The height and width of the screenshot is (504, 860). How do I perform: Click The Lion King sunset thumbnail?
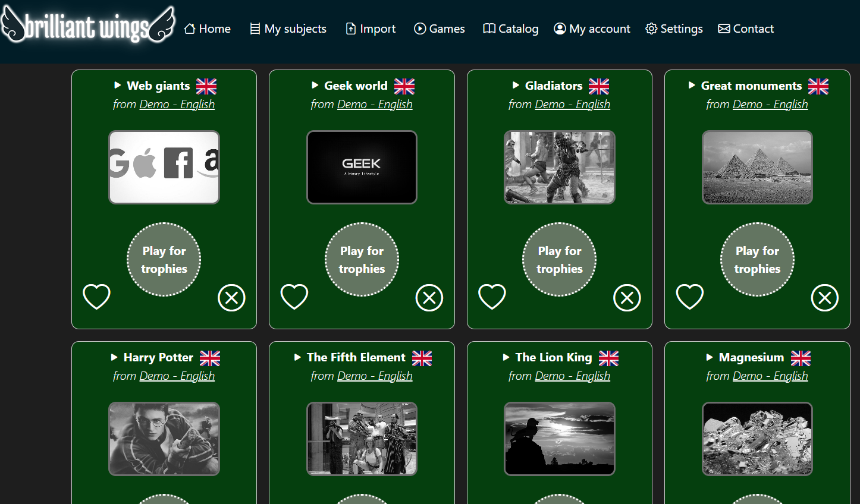point(560,439)
